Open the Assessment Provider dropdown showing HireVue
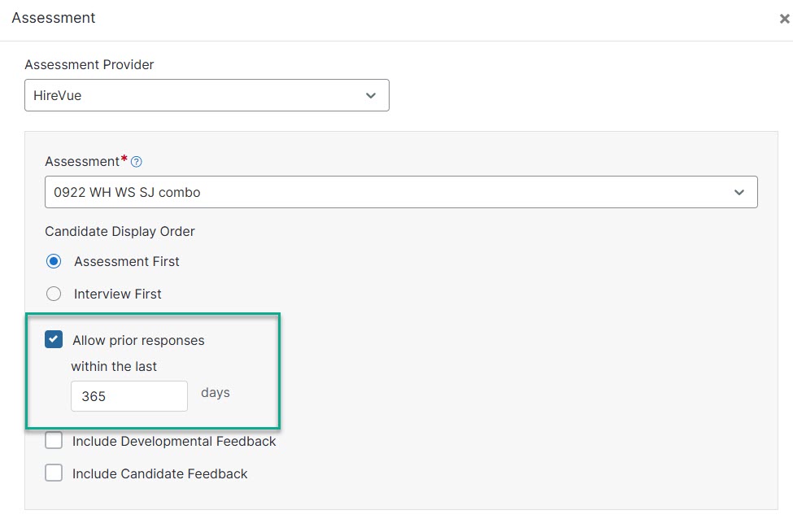This screenshot has width=793, height=532. pyautogui.click(x=207, y=95)
